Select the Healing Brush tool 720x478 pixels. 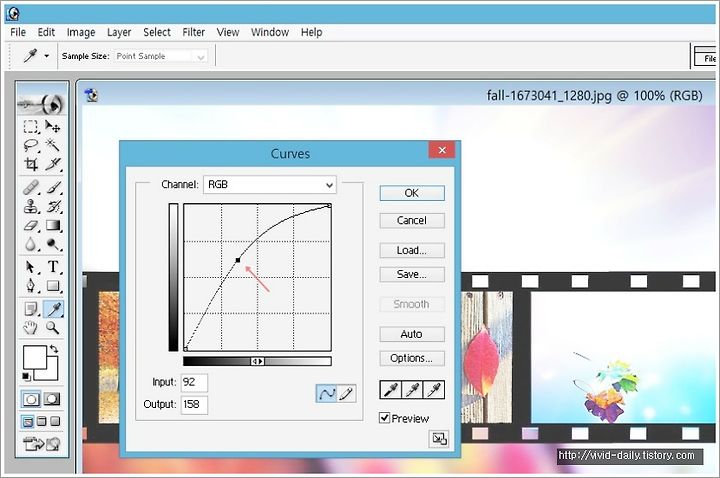pyautogui.click(x=31, y=187)
